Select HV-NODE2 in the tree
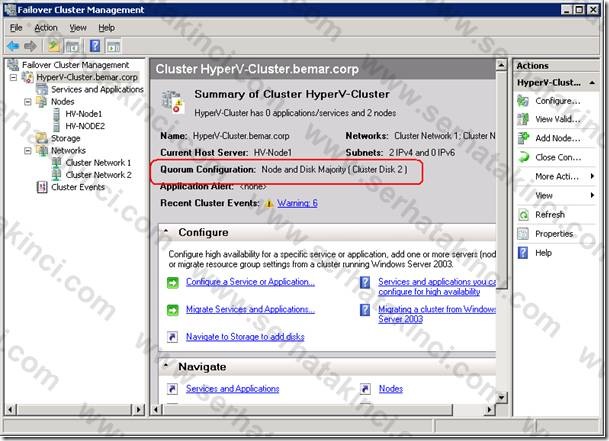The image size is (609, 441). coord(85,126)
